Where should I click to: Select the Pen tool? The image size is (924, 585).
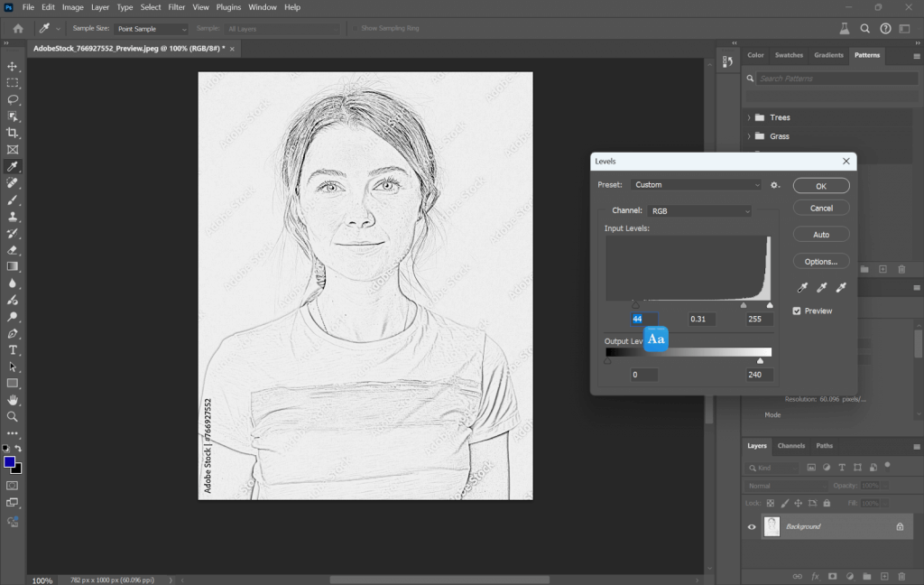coord(13,333)
